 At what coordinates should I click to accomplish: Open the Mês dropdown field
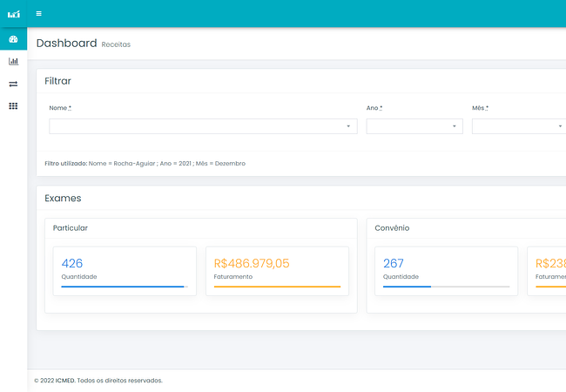(519, 126)
